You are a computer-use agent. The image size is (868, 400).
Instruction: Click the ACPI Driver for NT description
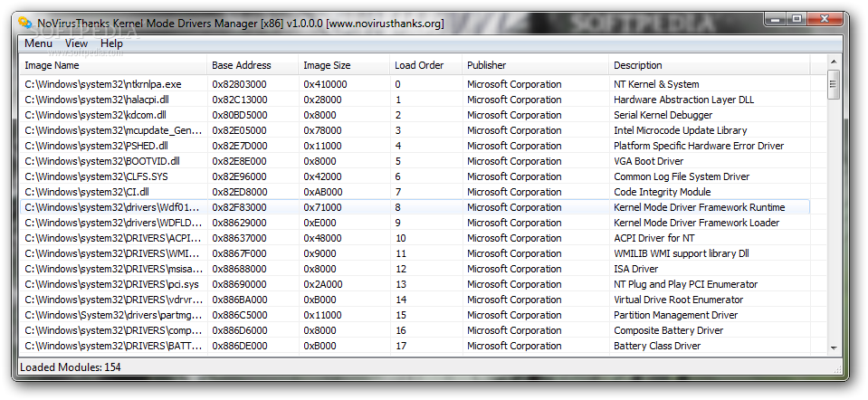[x=654, y=238]
